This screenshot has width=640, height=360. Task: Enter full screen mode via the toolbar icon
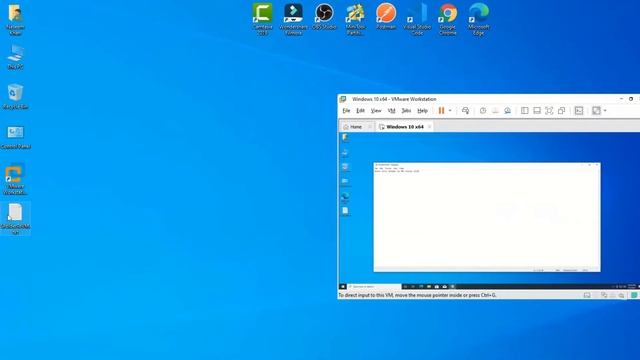pos(549,111)
